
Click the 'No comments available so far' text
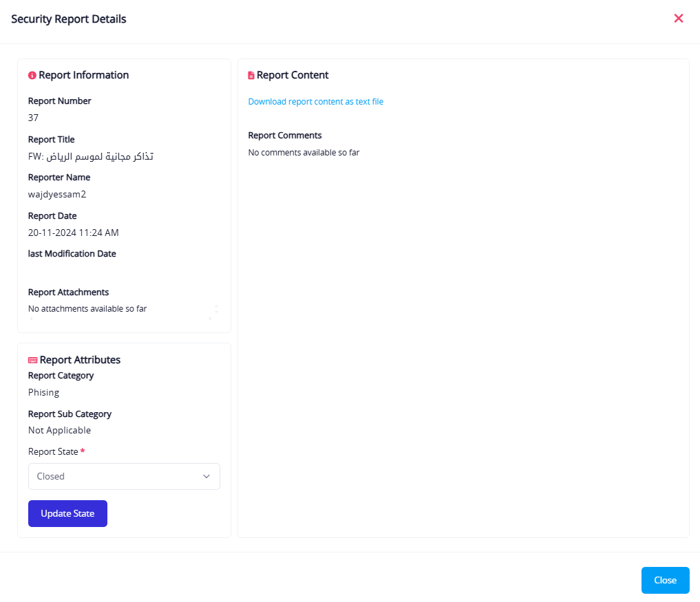click(304, 153)
